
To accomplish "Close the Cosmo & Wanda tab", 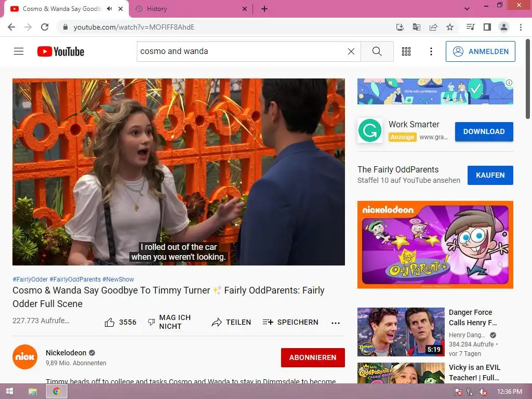I will [121, 9].
